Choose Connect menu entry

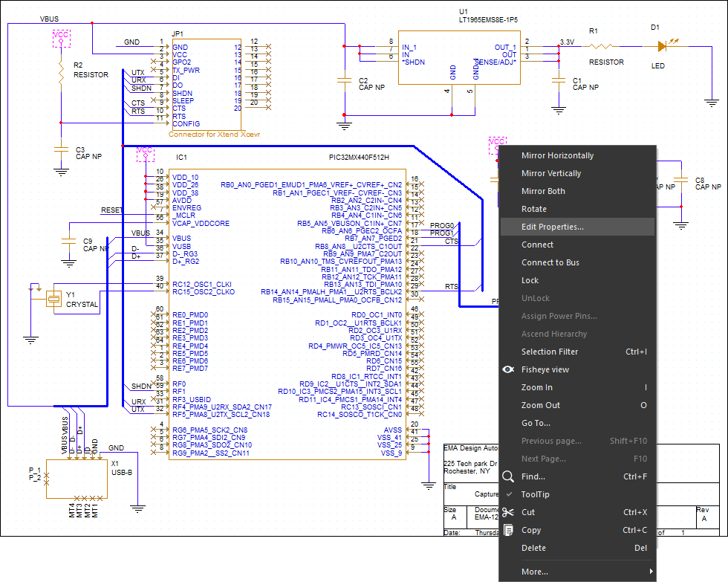click(577, 245)
